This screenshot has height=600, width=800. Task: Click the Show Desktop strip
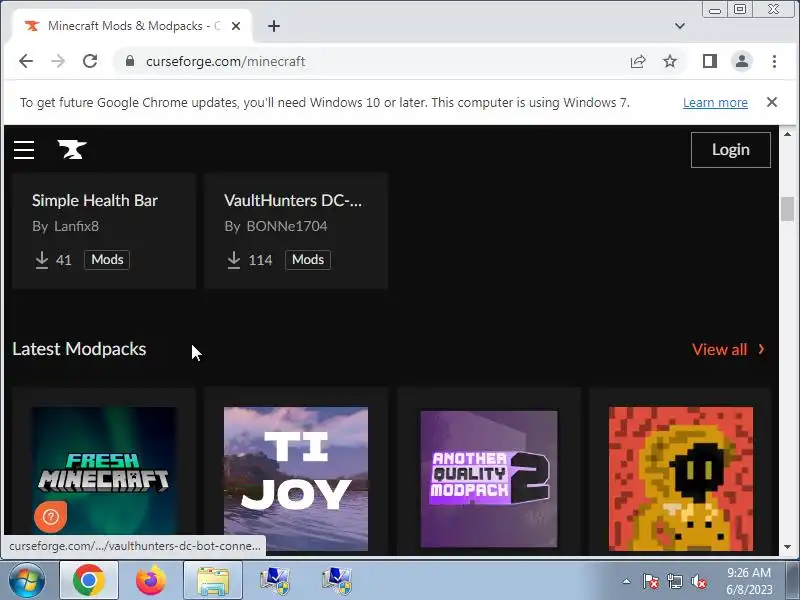point(793,581)
